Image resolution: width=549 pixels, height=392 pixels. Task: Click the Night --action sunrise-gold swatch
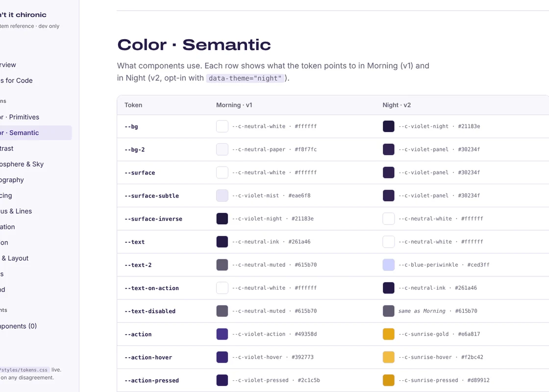pyautogui.click(x=388, y=334)
